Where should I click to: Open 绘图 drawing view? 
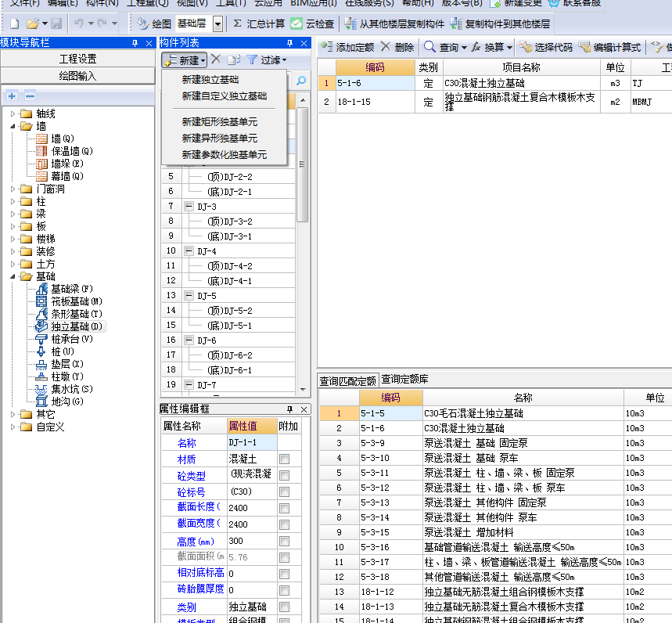pyautogui.click(x=154, y=24)
